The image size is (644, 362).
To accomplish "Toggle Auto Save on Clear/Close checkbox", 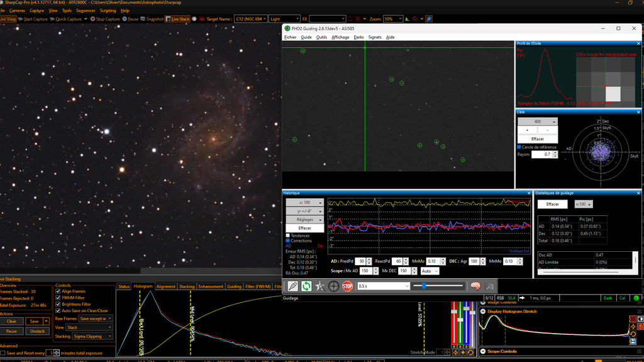I will click(x=58, y=310).
